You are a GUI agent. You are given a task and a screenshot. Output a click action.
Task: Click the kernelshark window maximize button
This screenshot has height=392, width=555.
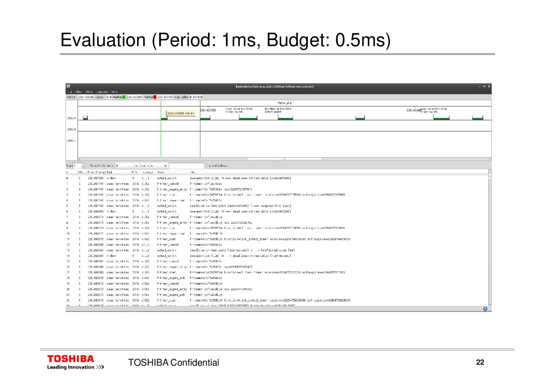[484, 86]
